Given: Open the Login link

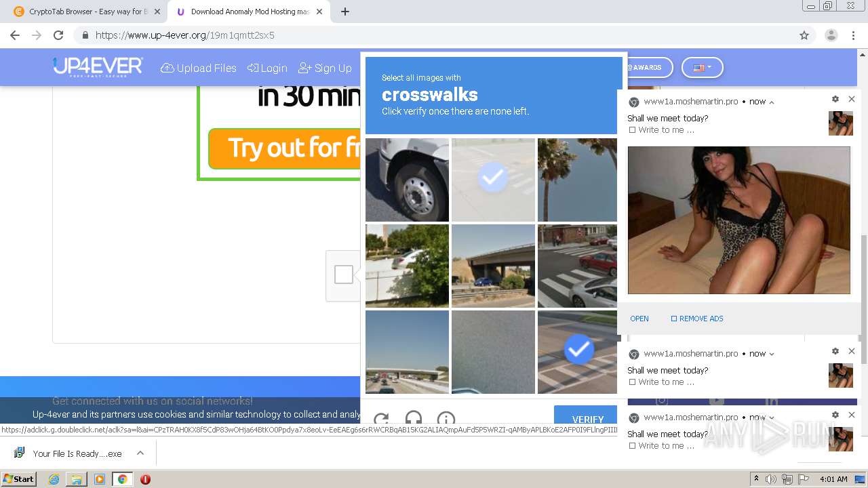Looking at the screenshot, I should 267,68.
